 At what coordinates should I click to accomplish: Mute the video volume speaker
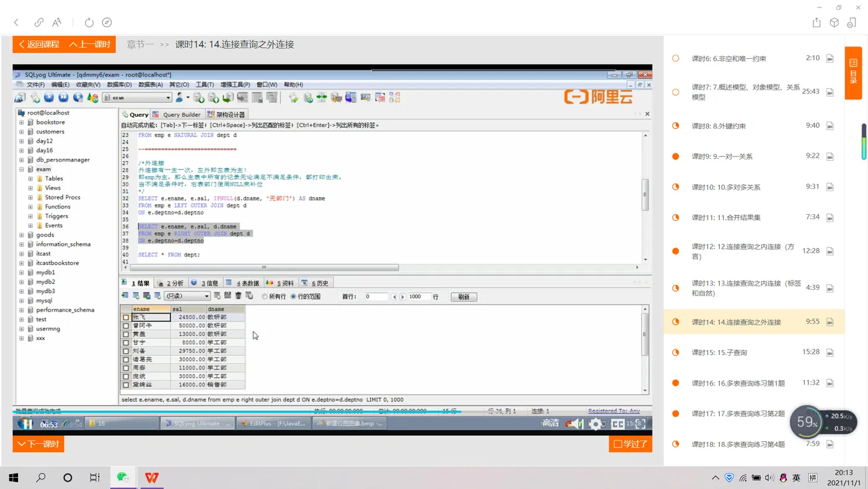(x=577, y=424)
